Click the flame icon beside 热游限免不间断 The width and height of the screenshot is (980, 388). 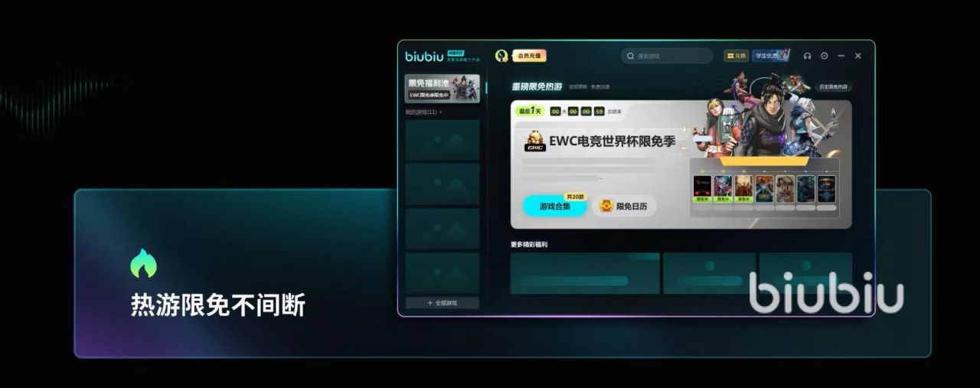coord(143,263)
